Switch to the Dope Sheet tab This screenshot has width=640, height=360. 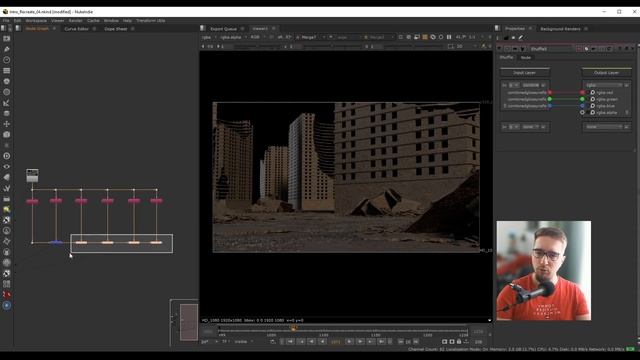coord(116,29)
